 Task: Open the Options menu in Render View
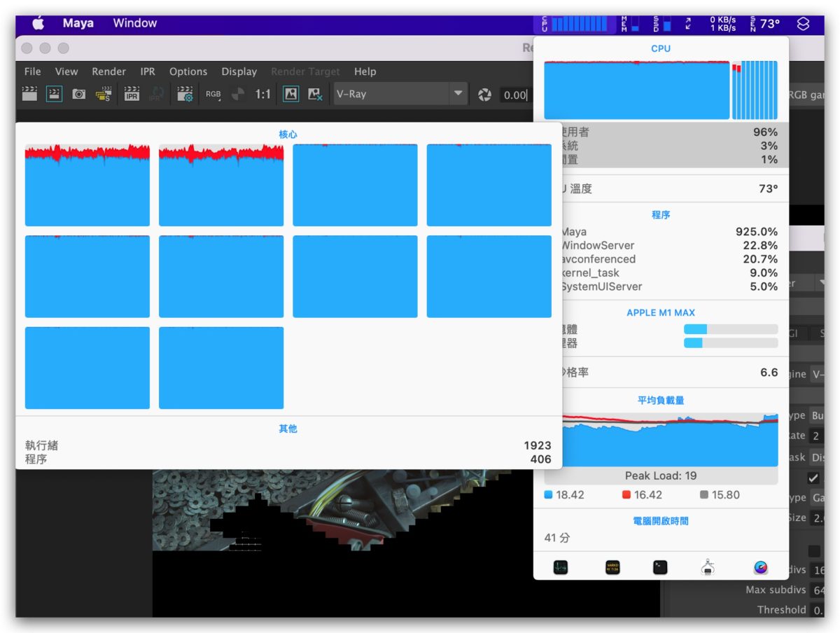tap(188, 71)
